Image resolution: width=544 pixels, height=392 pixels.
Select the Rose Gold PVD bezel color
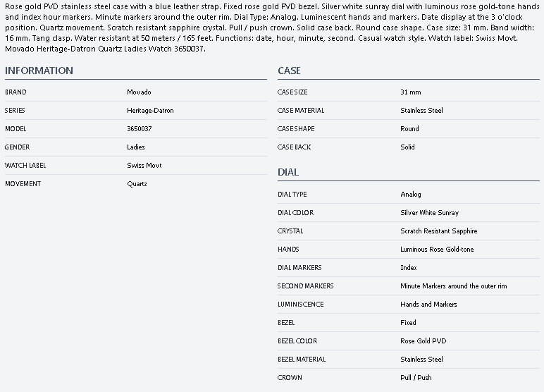click(423, 341)
